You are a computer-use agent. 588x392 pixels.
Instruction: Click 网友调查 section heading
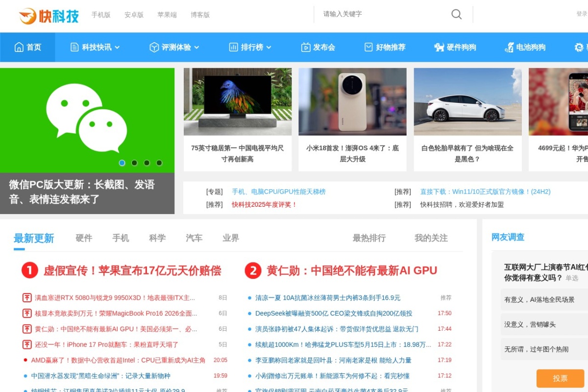click(508, 237)
